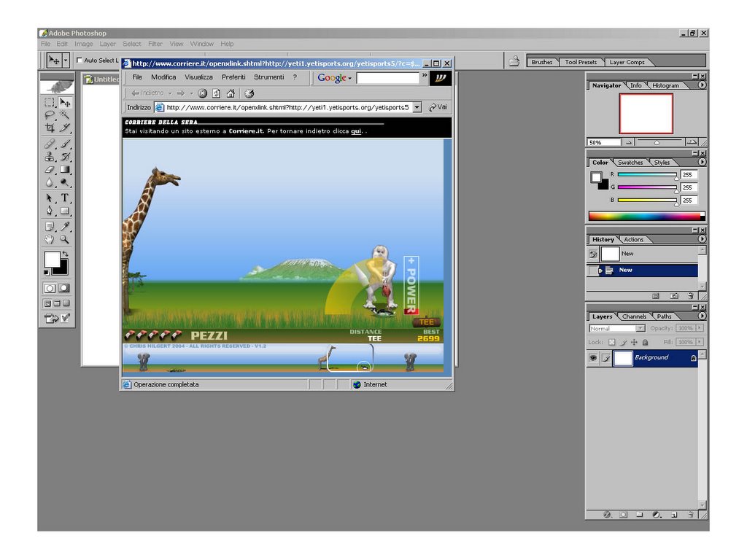Click the Google toolbar button
The height and width of the screenshot is (560, 747).
pos(334,77)
